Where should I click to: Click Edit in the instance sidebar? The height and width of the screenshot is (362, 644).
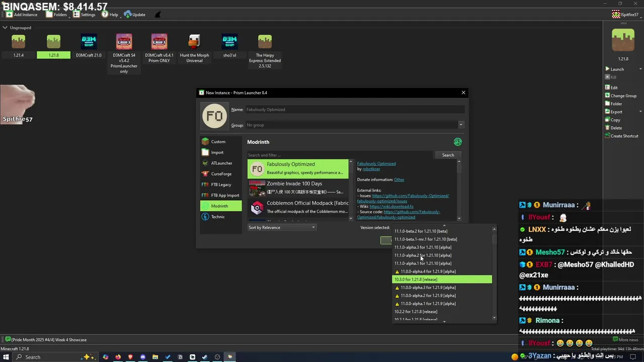612,87
